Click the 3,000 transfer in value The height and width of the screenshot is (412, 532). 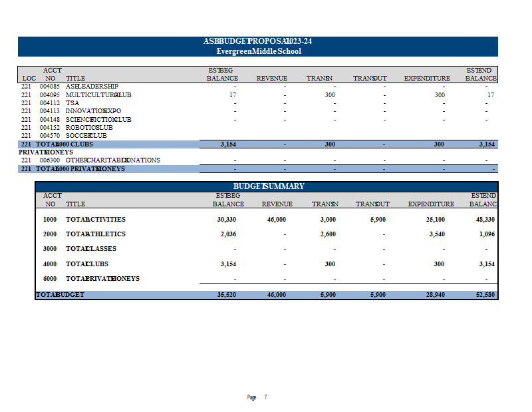[328, 220]
